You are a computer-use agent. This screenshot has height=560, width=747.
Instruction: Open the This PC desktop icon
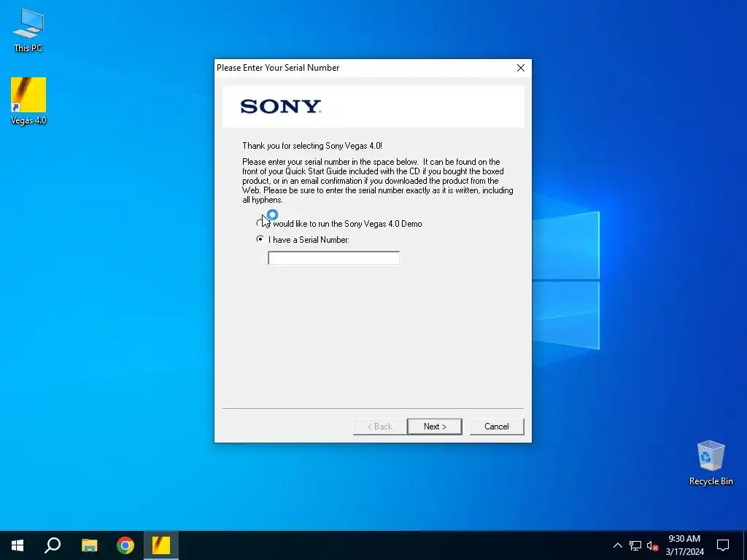point(28,30)
